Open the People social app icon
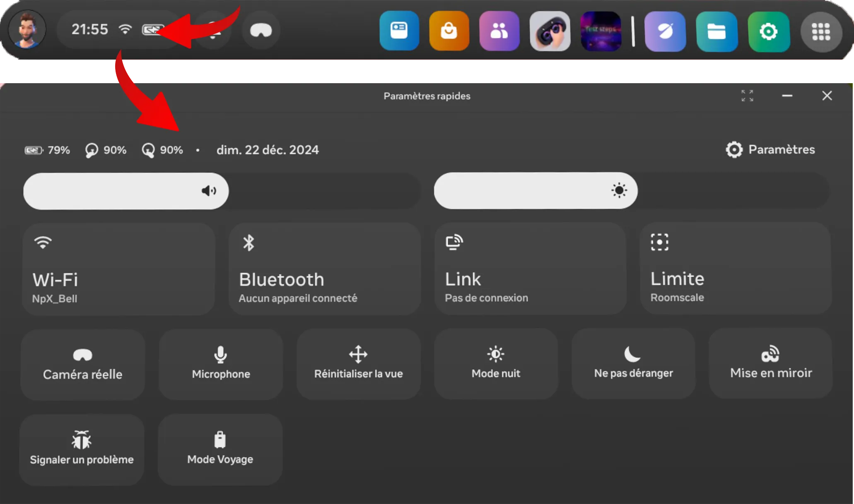The image size is (854, 504). tap(499, 31)
